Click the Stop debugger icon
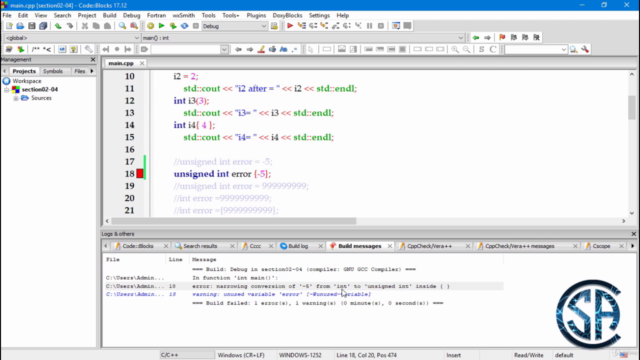Screen dimensions: 640x360 [x=380, y=26]
